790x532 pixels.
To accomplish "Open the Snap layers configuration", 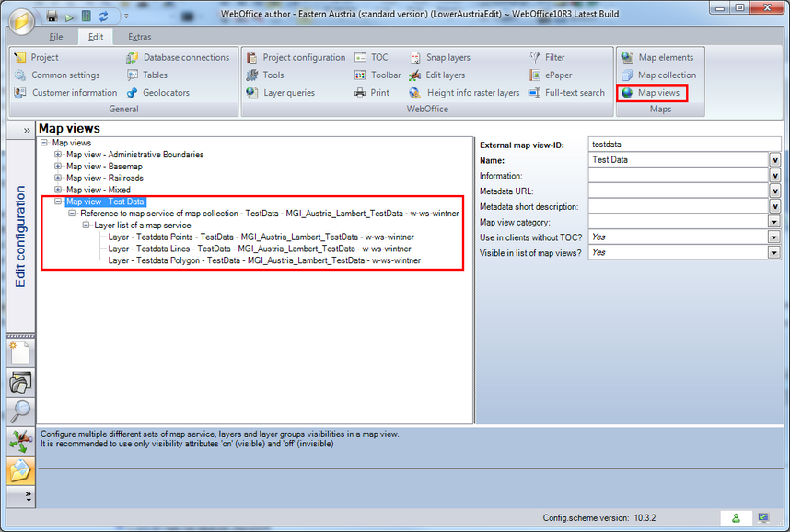I will pyautogui.click(x=447, y=57).
